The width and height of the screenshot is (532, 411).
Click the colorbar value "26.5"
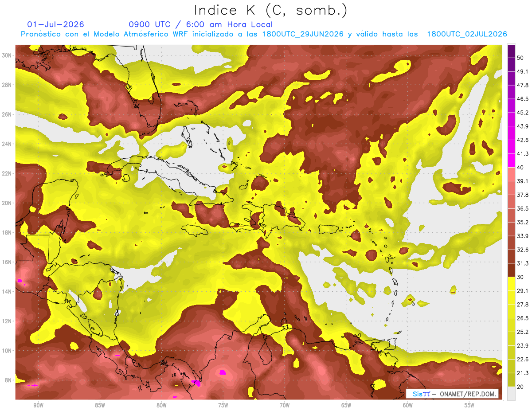click(x=522, y=318)
